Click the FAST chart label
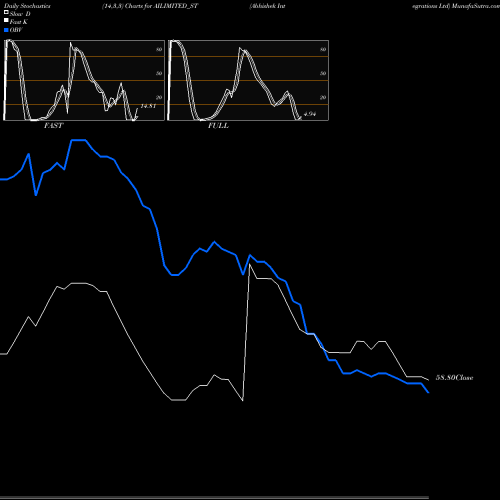 point(53,125)
